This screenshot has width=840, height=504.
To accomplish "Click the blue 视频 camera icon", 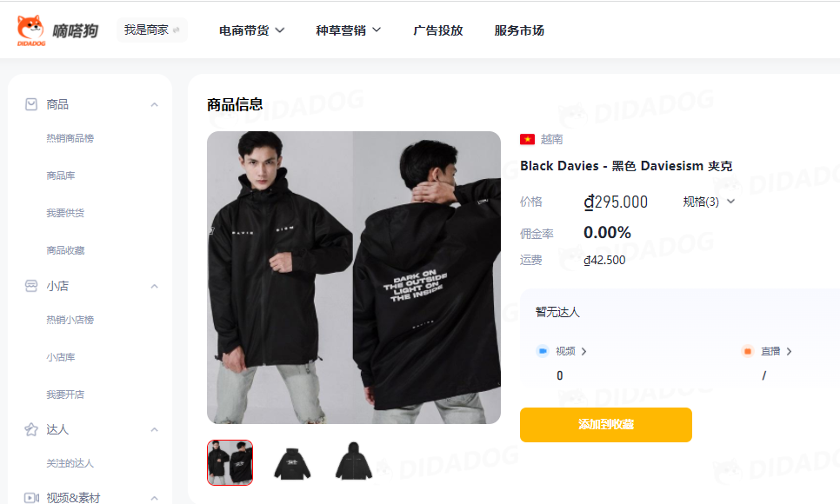I will click(x=542, y=351).
